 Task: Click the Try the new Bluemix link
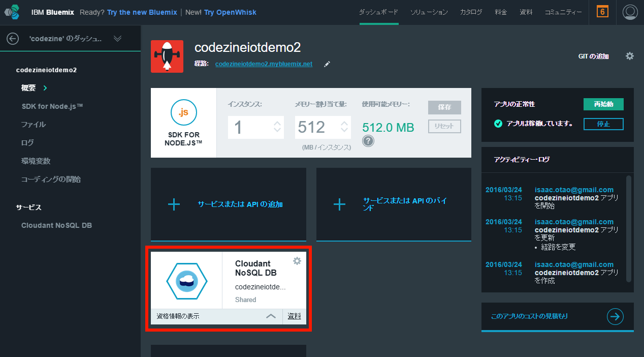(x=142, y=12)
